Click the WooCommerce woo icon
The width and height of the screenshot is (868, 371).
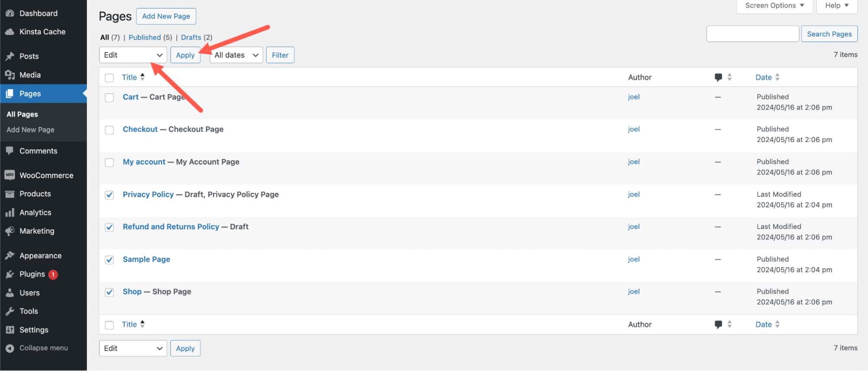[10, 175]
